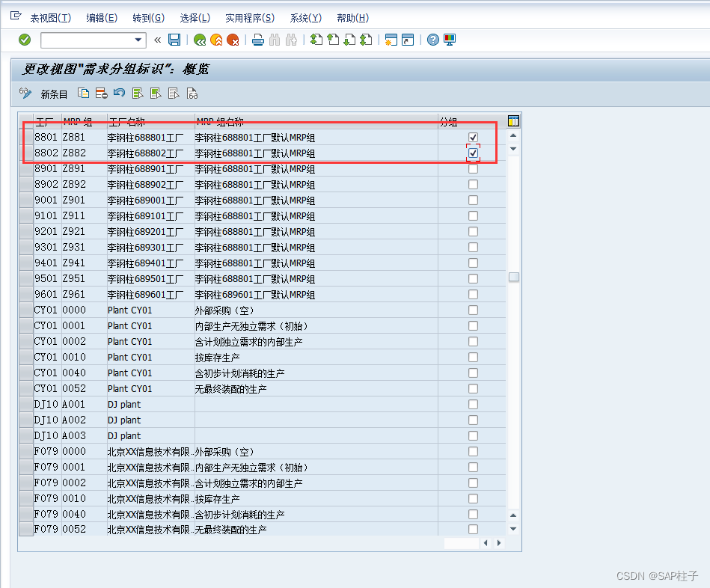The height and width of the screenshot is (588, 710).
Task: Open the window menu icon at top-left
Action: point(16,16)
